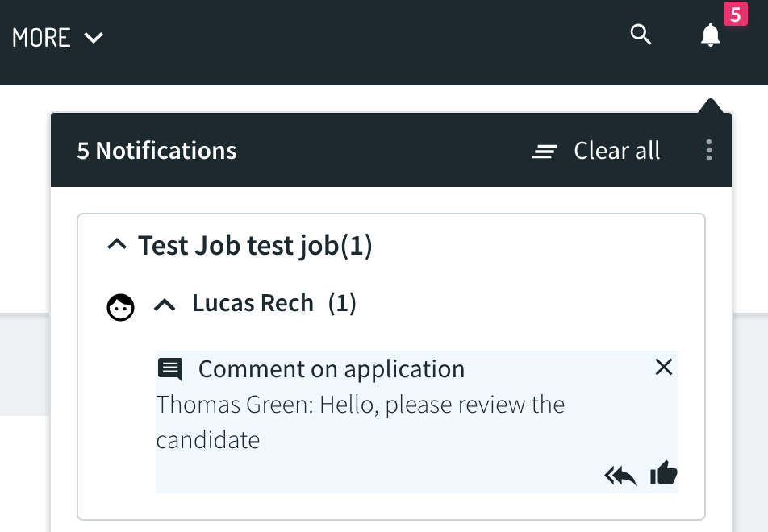The image size is (768, 532).
Task: Reply all to Thomas Green's comment
Action: [x=620, y=475]
